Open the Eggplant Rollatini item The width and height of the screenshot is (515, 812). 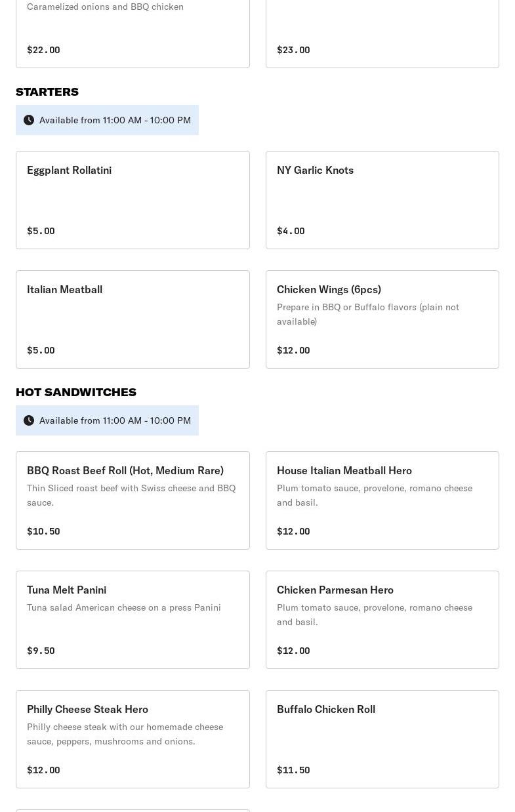[x=133, y=200]
